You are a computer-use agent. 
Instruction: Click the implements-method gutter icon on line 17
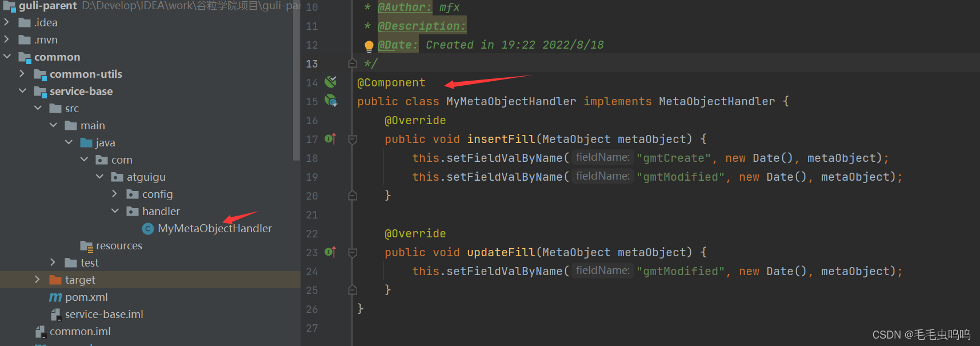(330, 138)
